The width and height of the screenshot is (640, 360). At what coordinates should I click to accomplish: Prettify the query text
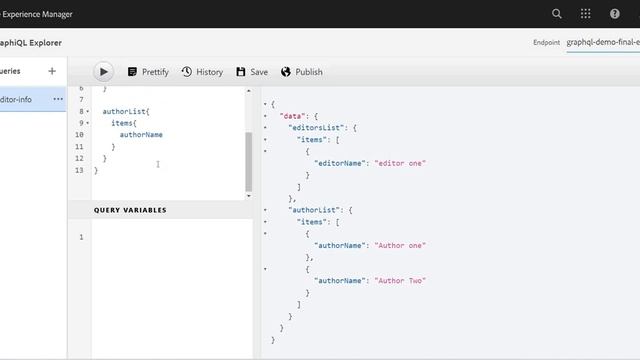tap(148, 72)
